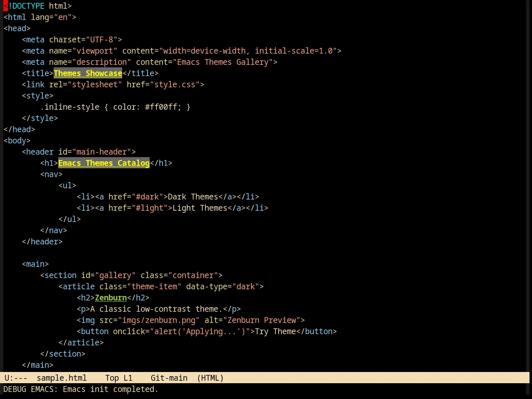Screen dimensions: 532x399
Task: Click the closing </nav> tag
Action: click(x=54, y=230)
